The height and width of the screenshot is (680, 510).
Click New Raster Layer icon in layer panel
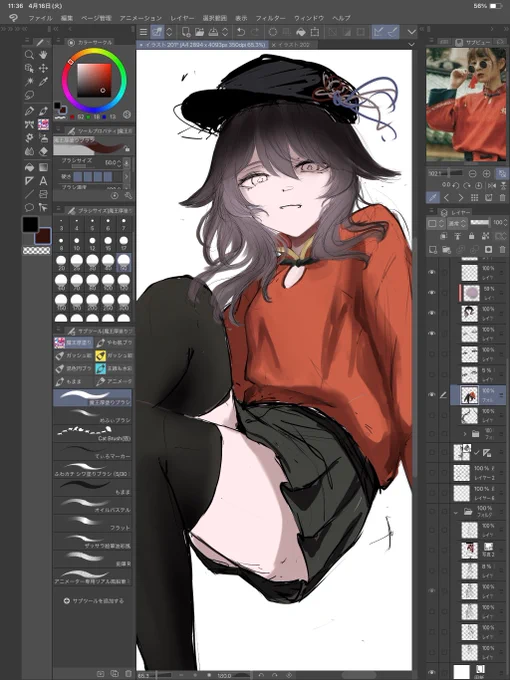(432, 249)
